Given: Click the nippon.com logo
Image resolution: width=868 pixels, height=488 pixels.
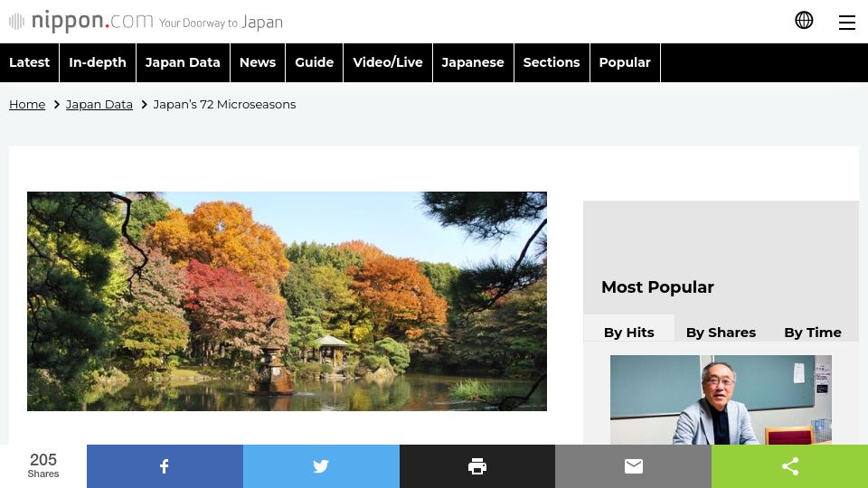Looking at the screenshot, I should (x=80, y=21).
